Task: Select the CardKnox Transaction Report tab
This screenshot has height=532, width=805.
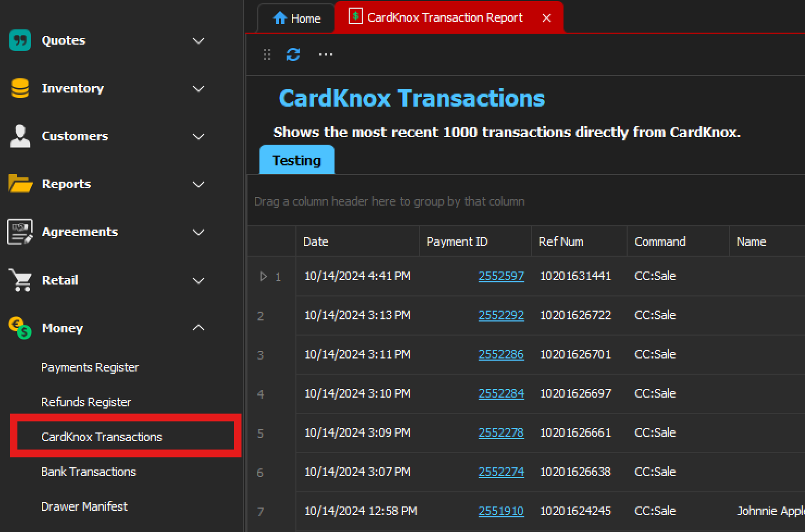Action: click(449, 17)
